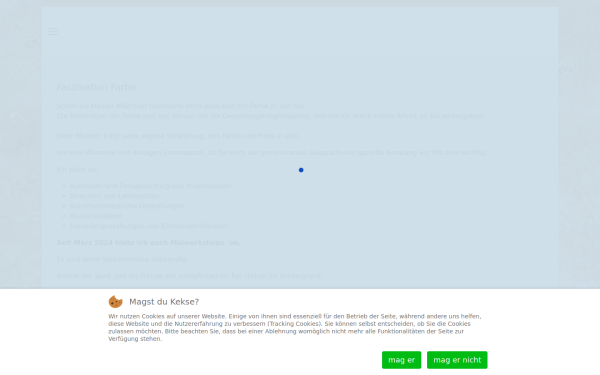Open the hamburger menu icon
Image resolution: width=600 pixels, height=375 pixels.
pos(53,32)
